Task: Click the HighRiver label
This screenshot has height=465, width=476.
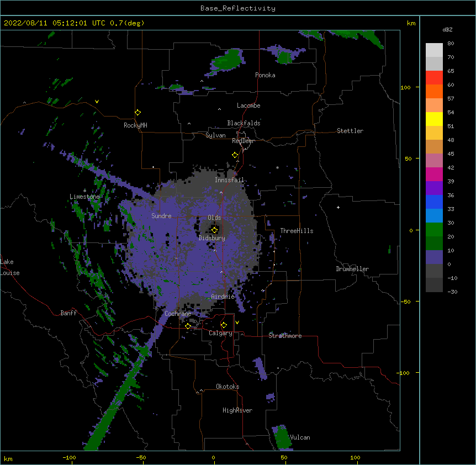Action: tap(237, 410)
